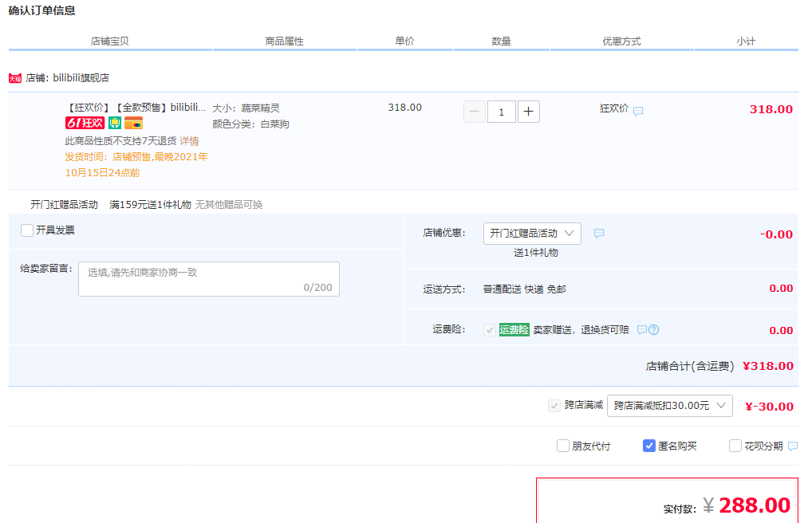Click the orange 发货时间 presale shipping notice
This screenshot has width=812, height=523.
point(136,165)
